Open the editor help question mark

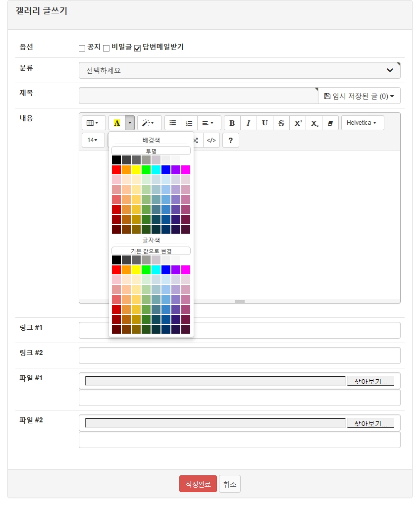point(230,140)
